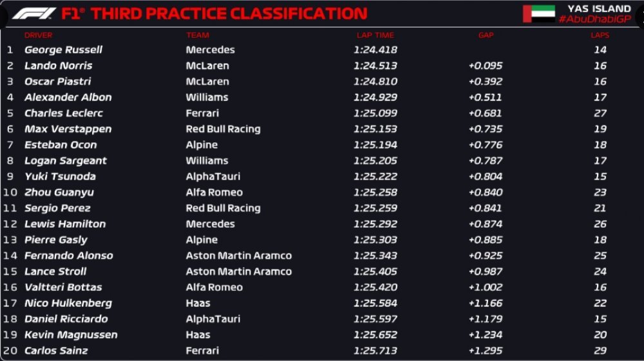The width and height of the screenshot is (644, 361).
Task: Click the TEAM column header
Action: [198, 35]
